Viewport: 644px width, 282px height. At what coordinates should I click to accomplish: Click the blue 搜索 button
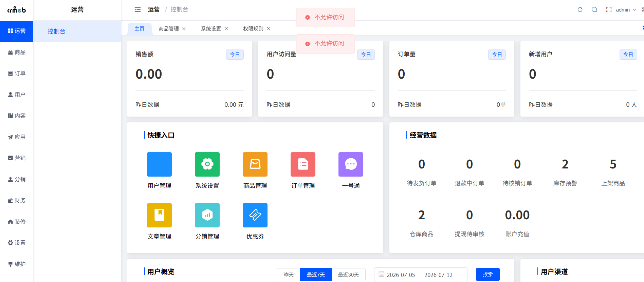pyautogui.click(x=488, y=274)
